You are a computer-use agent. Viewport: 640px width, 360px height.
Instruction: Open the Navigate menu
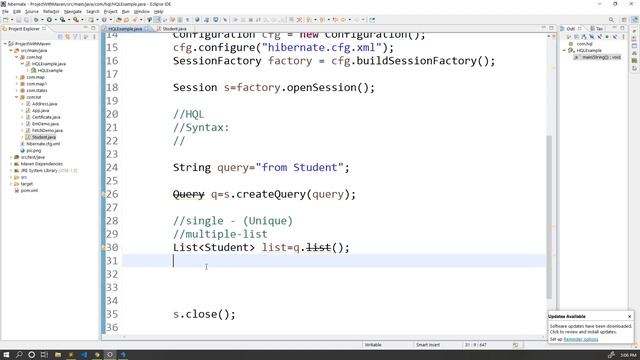[73, 11]
